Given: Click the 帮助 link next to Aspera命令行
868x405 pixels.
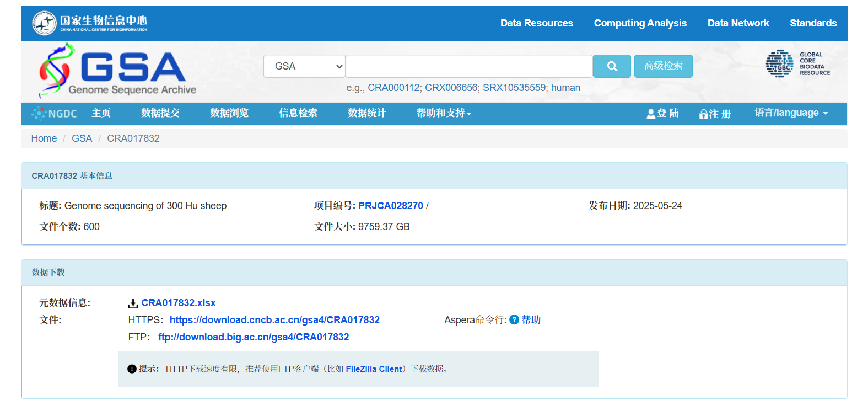Looking at the screenshot, I should 531,320.
